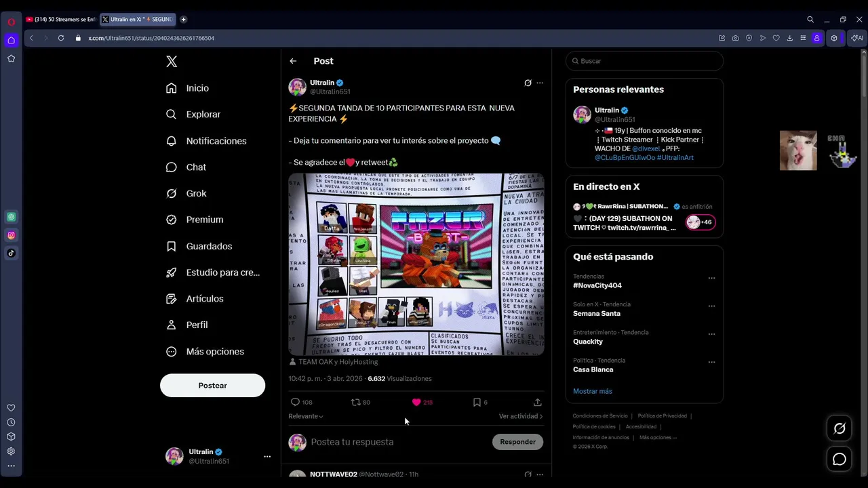Click the reply icon with 108 comments

pyautogui.click(x=295, y=402)
